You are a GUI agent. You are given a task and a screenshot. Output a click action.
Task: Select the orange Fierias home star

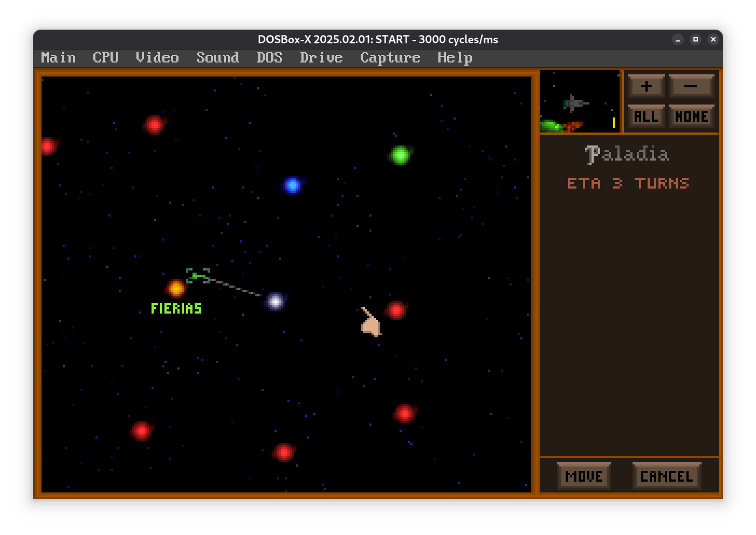(x=176, y=288)
